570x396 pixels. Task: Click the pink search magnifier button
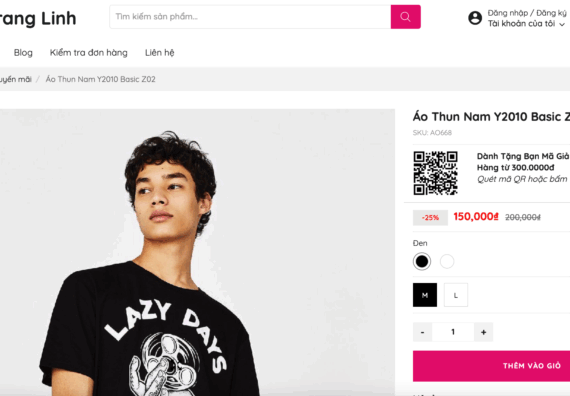406,17
